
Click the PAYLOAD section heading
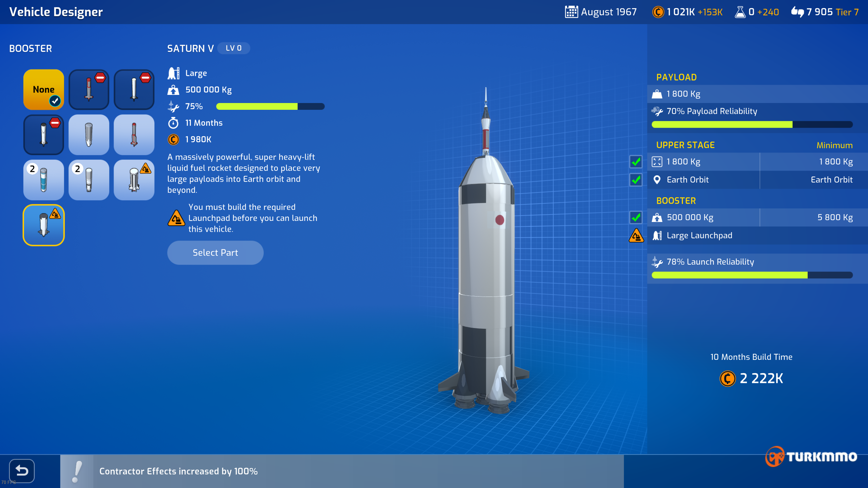676,77
